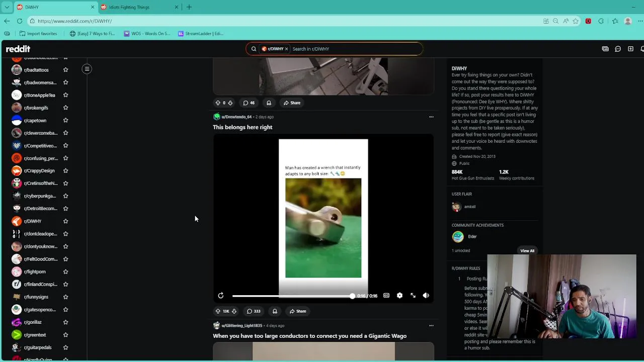644x362 pixels.
Task: Open 46 comments on the top post
Action: pos(249,103)
